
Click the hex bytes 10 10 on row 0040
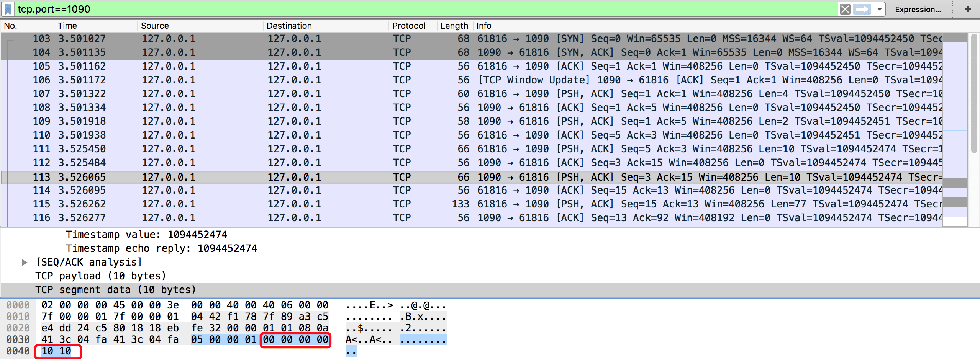pos(57,351)
